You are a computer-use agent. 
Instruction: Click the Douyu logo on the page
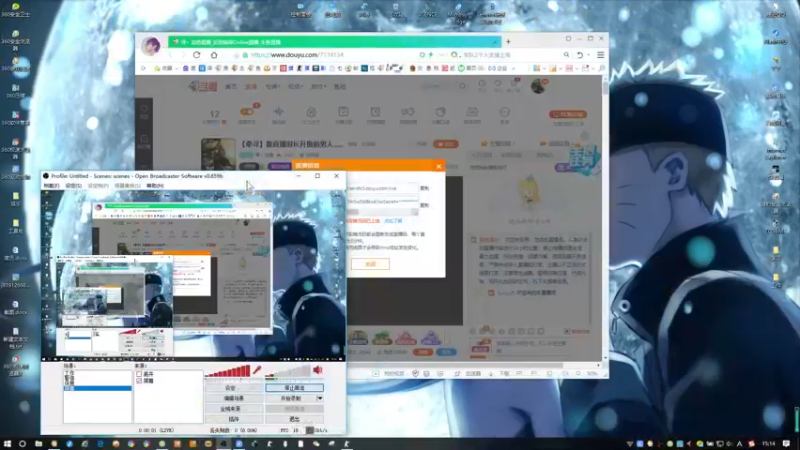203,87
